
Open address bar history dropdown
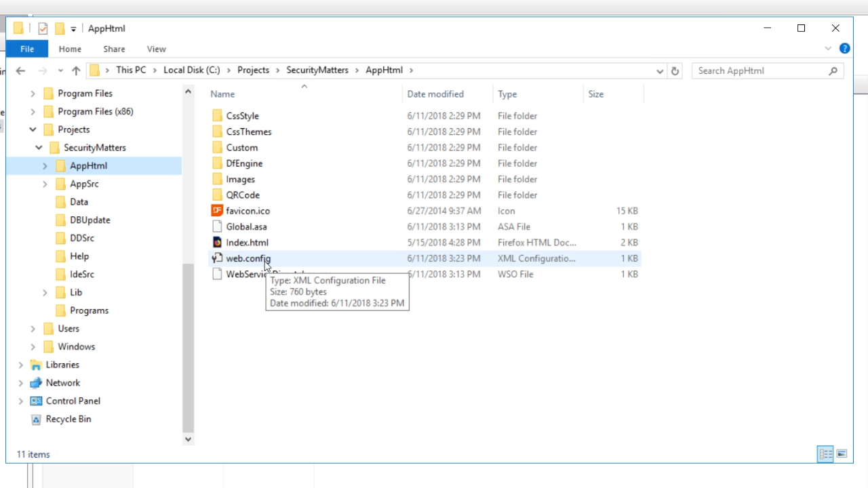pyautogui.click(x=660, y=70)
